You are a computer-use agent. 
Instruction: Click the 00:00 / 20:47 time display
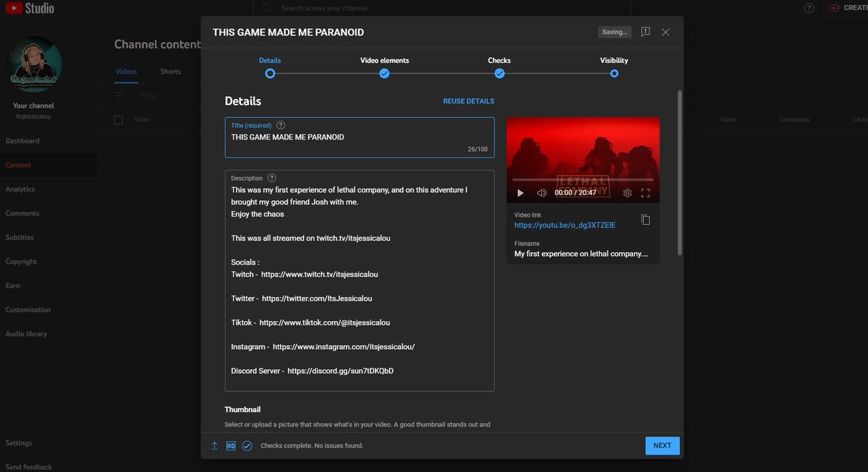[x=575, y=193]
